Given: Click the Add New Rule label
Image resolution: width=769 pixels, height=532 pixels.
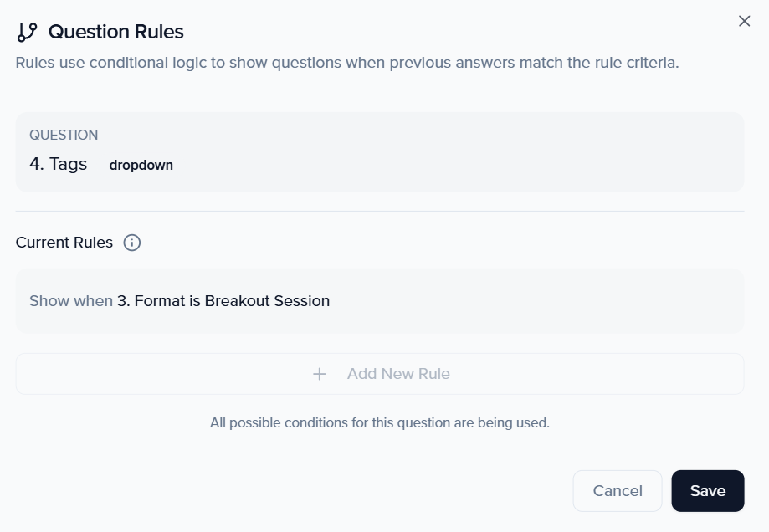Looking at the screenshot, I should (398, 374).
